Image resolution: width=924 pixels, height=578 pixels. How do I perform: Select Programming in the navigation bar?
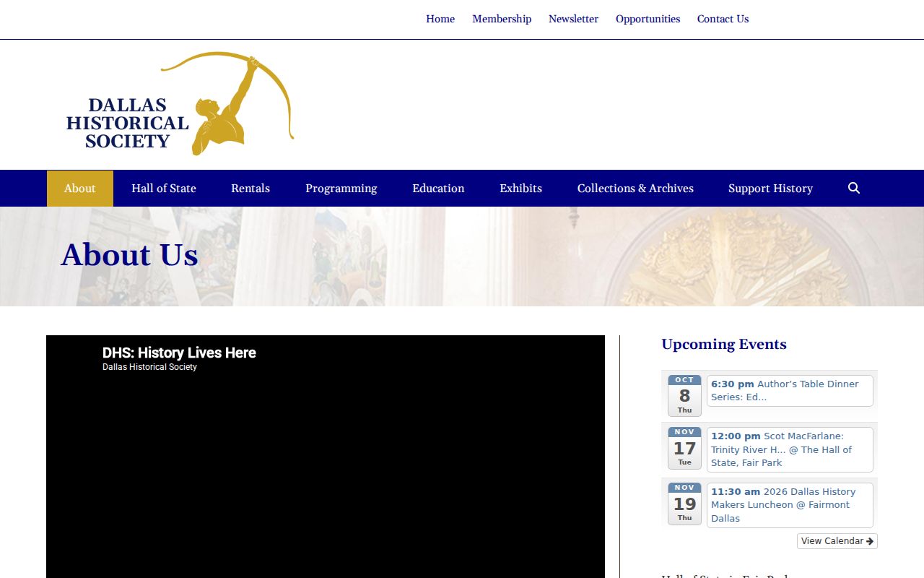(341, 189)
